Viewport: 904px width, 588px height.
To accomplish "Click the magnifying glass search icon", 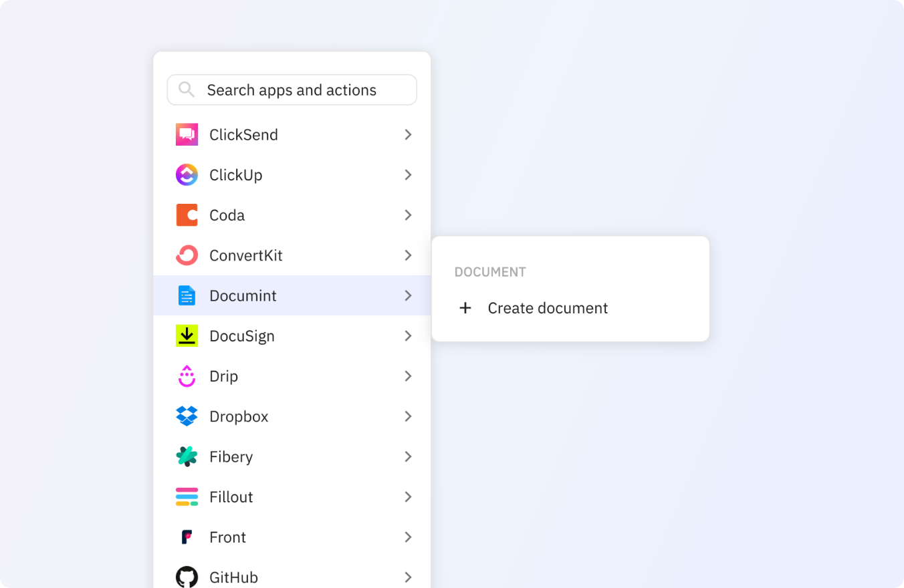I will [x=187, y=90].
